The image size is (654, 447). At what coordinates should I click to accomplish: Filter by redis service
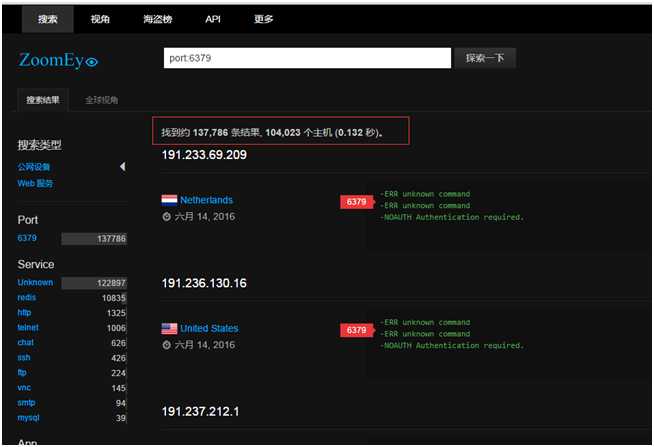(27, 298)
